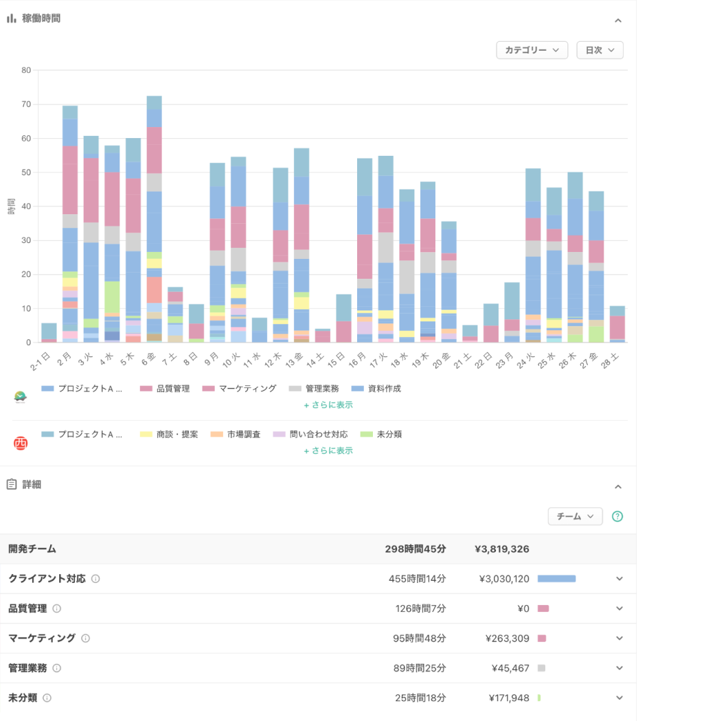Image resolution: width=728 pixels, height=721 pixels.
Task: Collapse the 詳細 section
Action: point(617,487)
